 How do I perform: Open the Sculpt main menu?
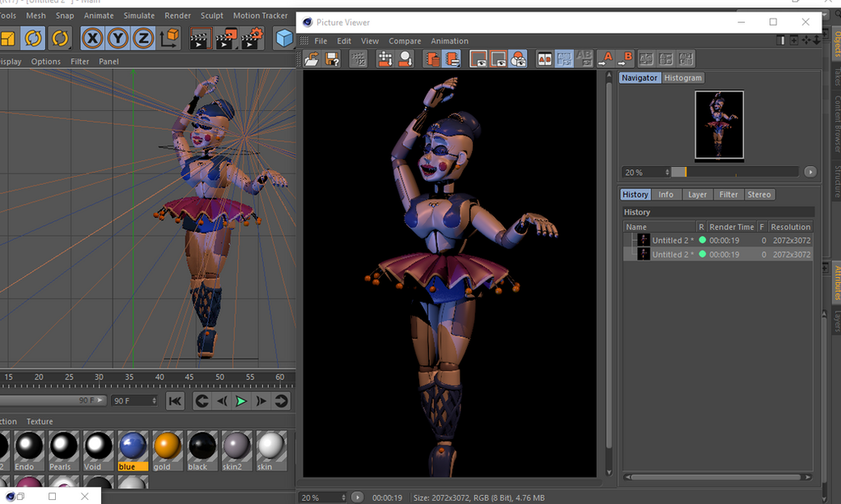[x=212, y=16]
